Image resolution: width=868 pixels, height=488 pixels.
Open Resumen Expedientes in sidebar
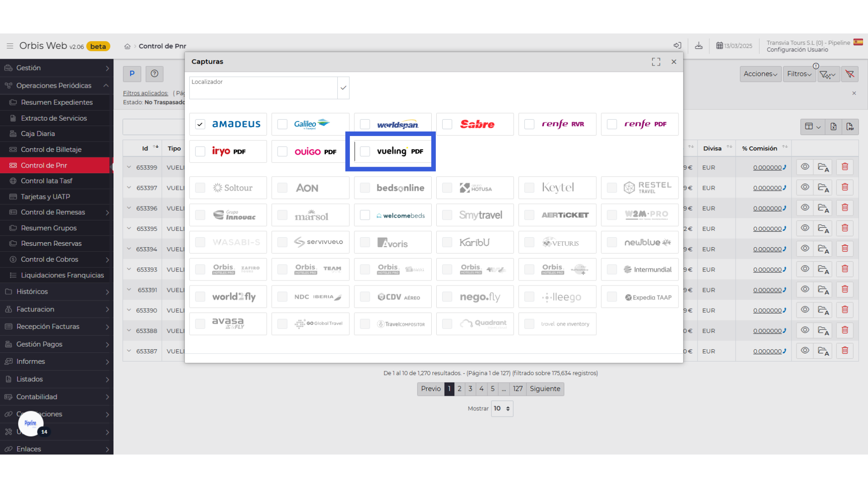tap(57, 102)
